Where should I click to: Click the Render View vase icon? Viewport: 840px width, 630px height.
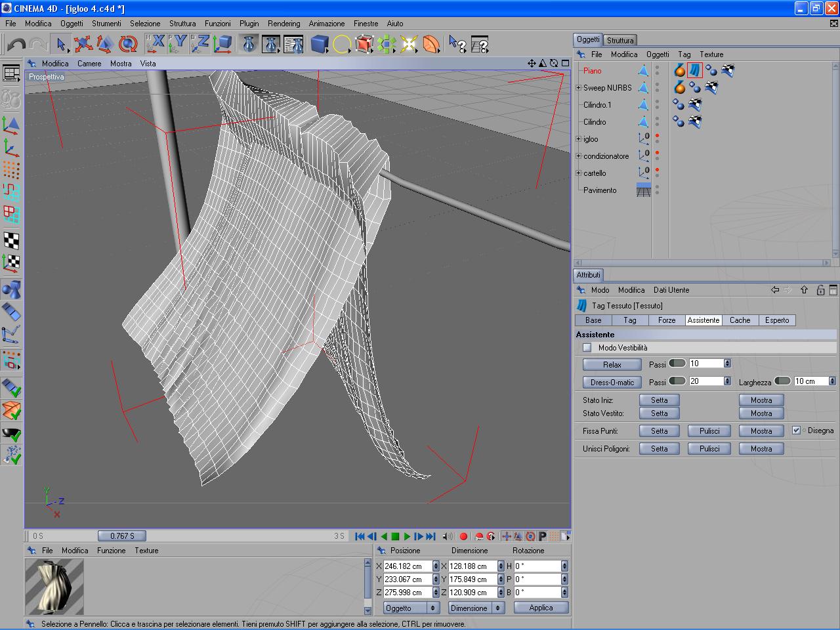click(x=249, y=45)
